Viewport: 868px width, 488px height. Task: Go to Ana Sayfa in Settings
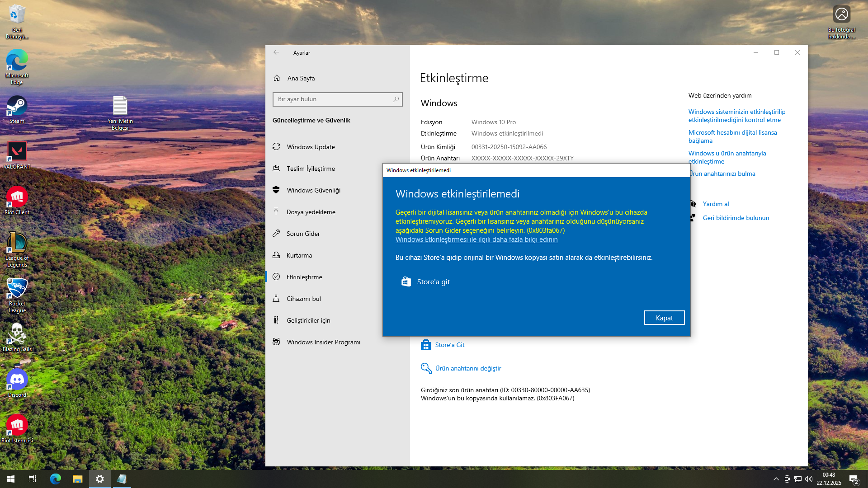tap(301, 78)
